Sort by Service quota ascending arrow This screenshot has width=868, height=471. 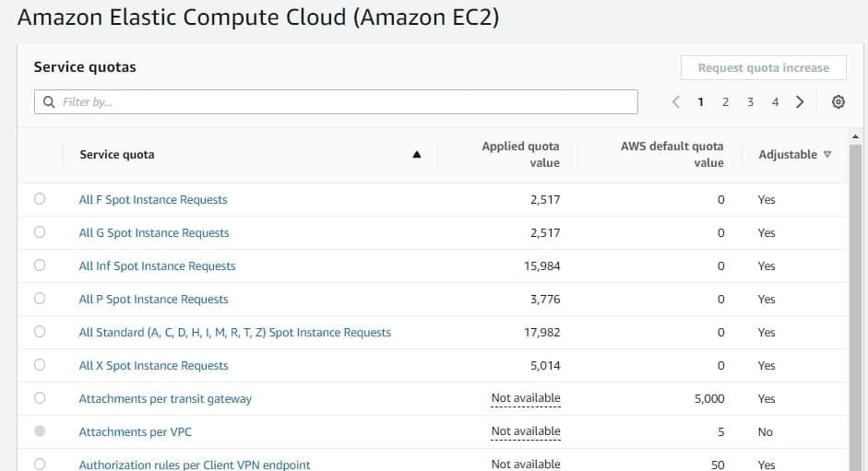[x=417, y=155]
